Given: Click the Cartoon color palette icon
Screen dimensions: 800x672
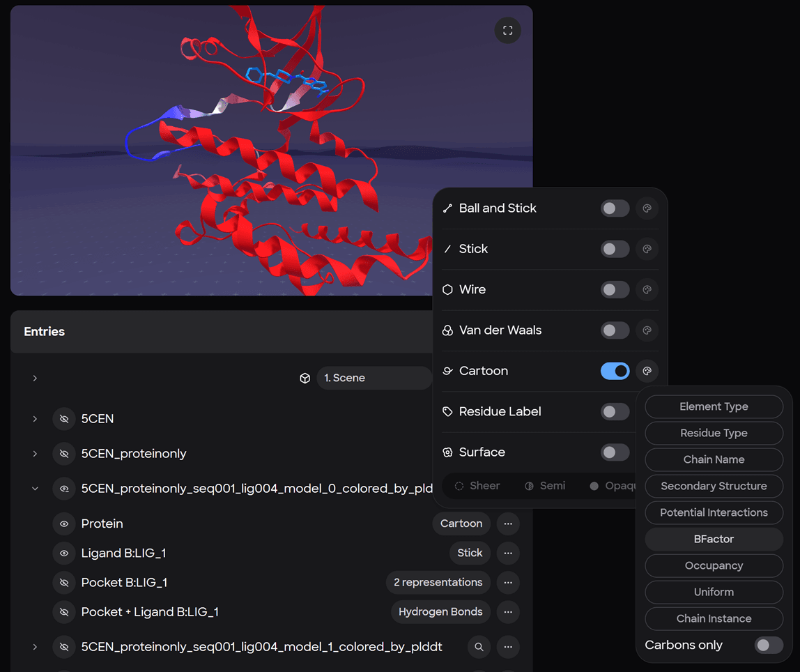Looking at the screenshot, I should pos(647,371).
